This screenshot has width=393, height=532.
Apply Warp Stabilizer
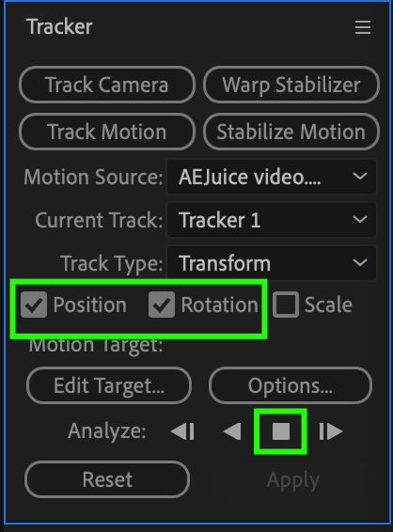click(x=291, y=85)
